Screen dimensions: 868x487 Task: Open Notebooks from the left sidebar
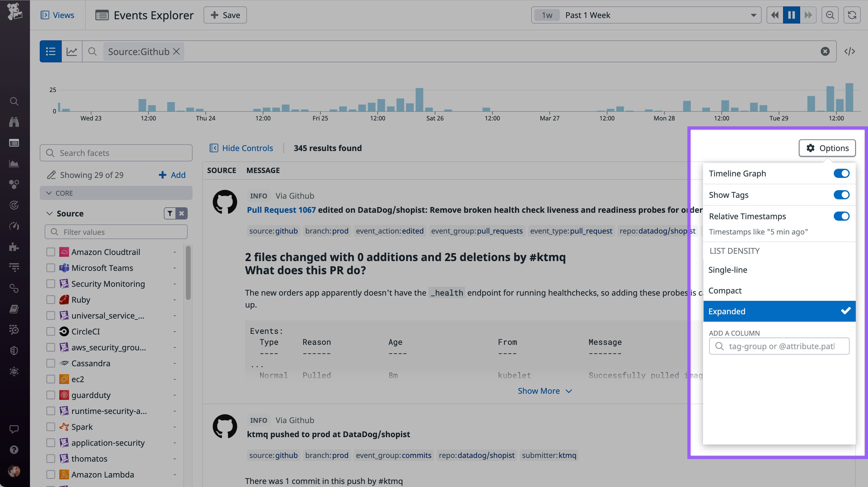tap(14, 309)
